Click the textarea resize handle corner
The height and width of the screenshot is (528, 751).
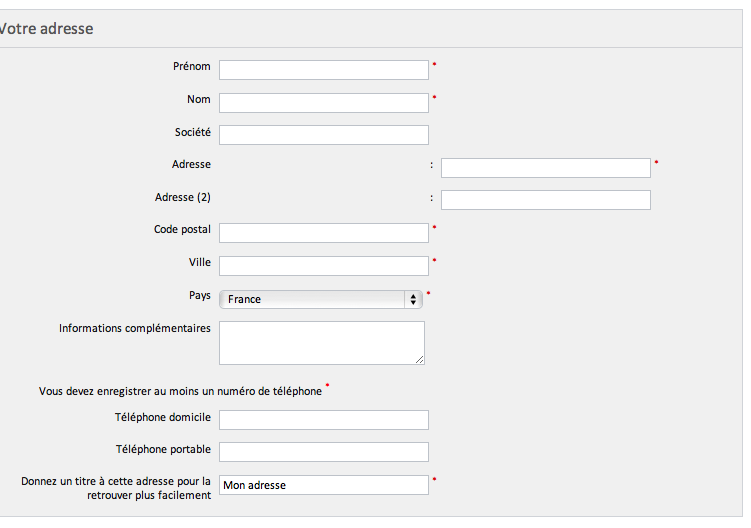(x=420, y=360)
